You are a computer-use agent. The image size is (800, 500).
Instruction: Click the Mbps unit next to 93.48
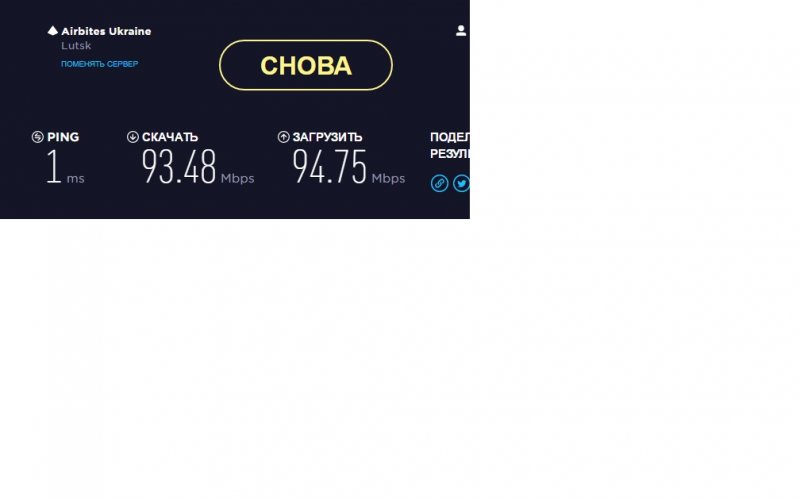click(x=237, y=179)
